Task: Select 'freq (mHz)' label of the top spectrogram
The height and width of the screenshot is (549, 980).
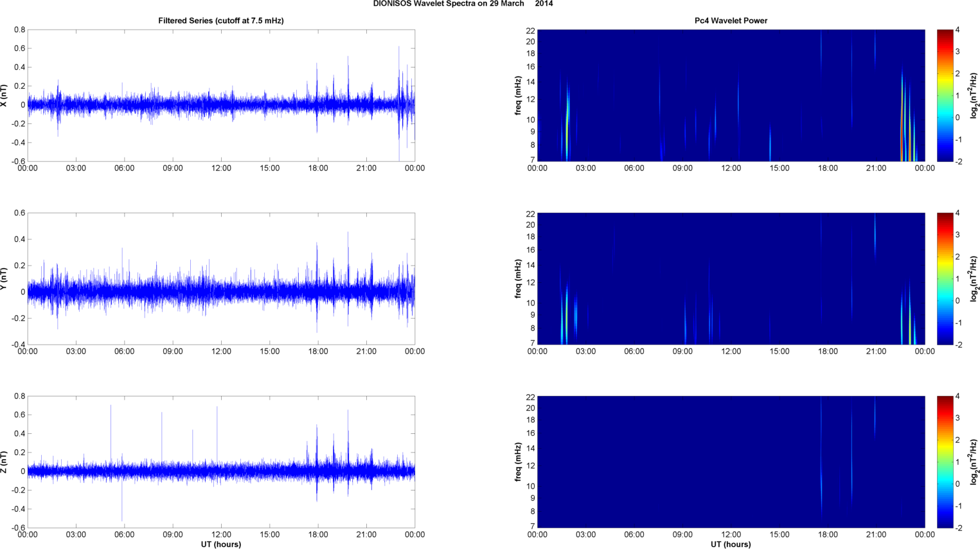Action: 518,95
